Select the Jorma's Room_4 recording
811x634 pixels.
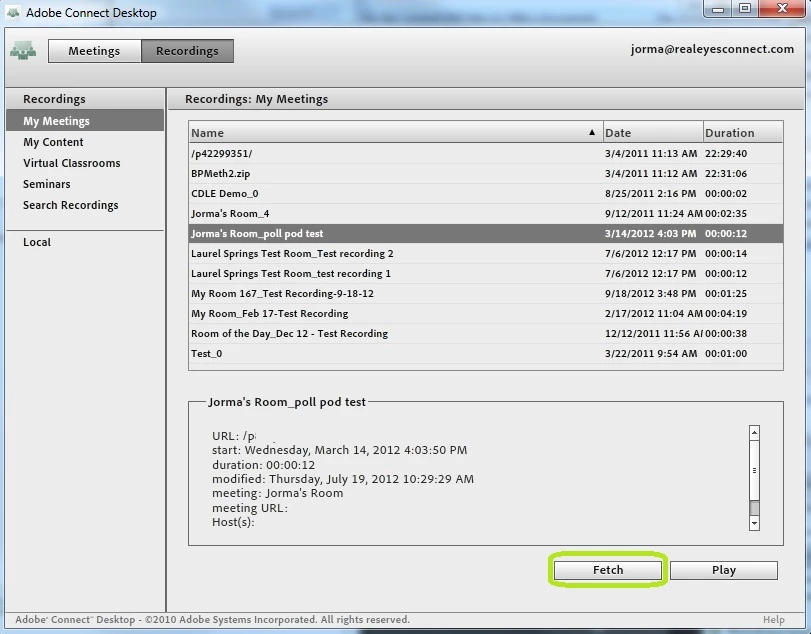click(x=486, y=214)
